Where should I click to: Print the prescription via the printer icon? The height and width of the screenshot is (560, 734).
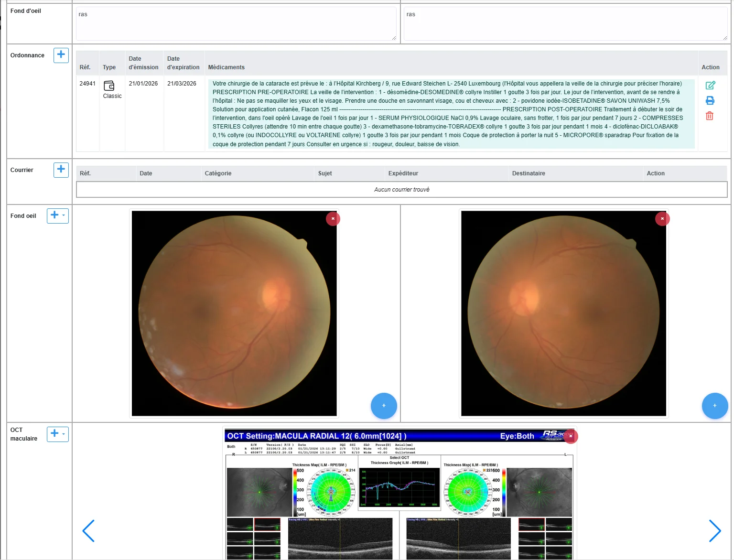[x=710, y=100]
